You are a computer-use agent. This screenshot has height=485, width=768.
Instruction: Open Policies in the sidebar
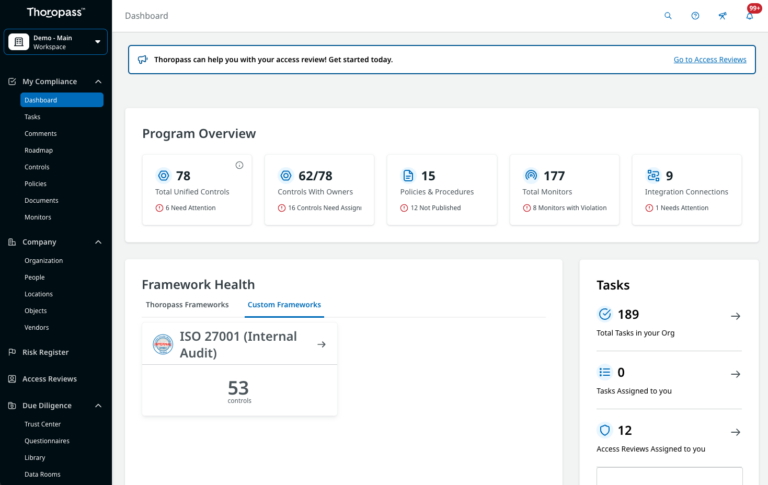point(35,184)
